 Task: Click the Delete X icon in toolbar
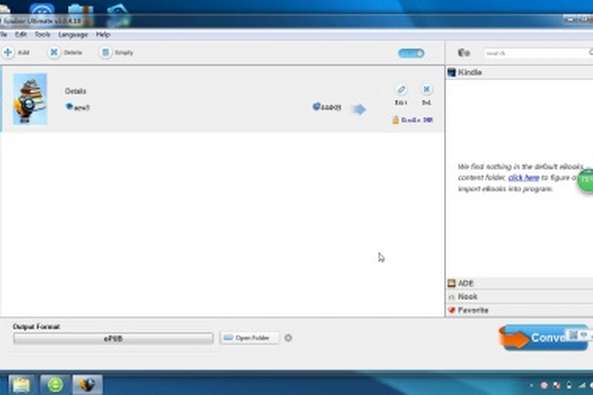pyautogui.click(x=54, y=52)
